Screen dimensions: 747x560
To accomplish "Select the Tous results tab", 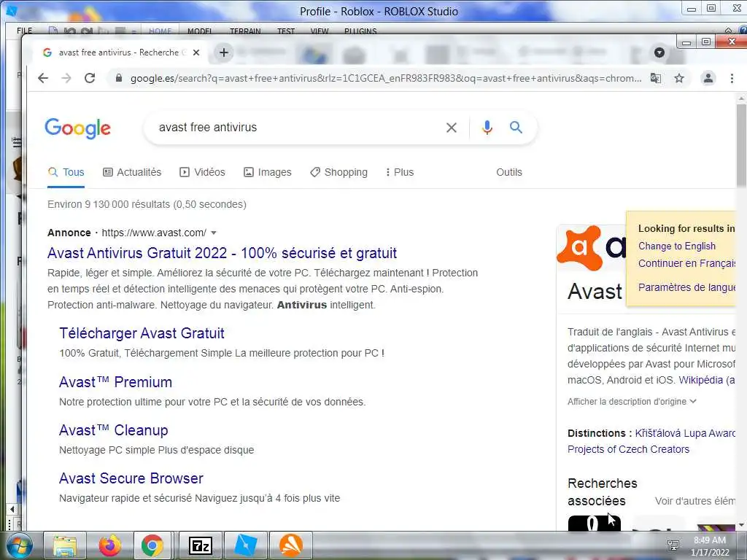I will point(66,172).
